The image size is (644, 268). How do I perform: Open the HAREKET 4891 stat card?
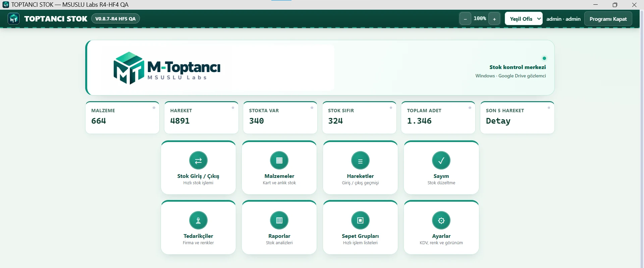pos(201,118)
